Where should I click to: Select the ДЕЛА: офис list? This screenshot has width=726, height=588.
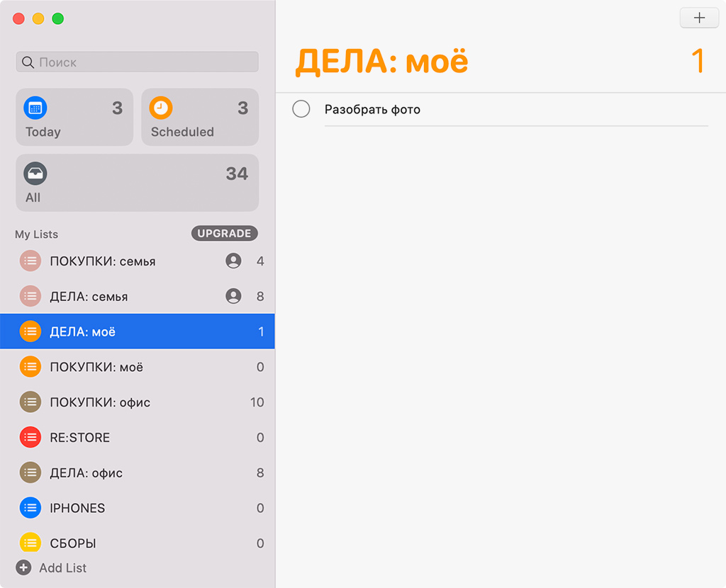[x=138, y=473]
